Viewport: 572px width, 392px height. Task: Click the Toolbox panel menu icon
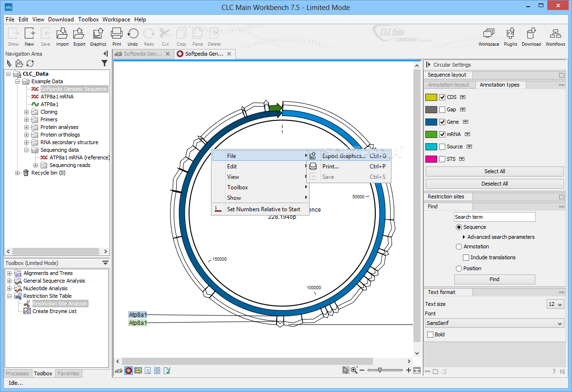105,263
